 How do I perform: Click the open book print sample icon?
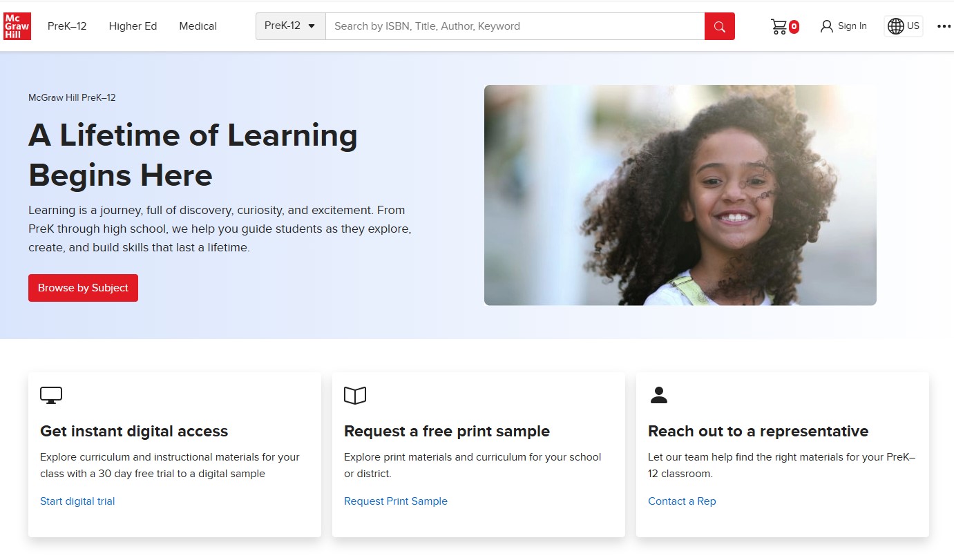[x=355, y=395]
